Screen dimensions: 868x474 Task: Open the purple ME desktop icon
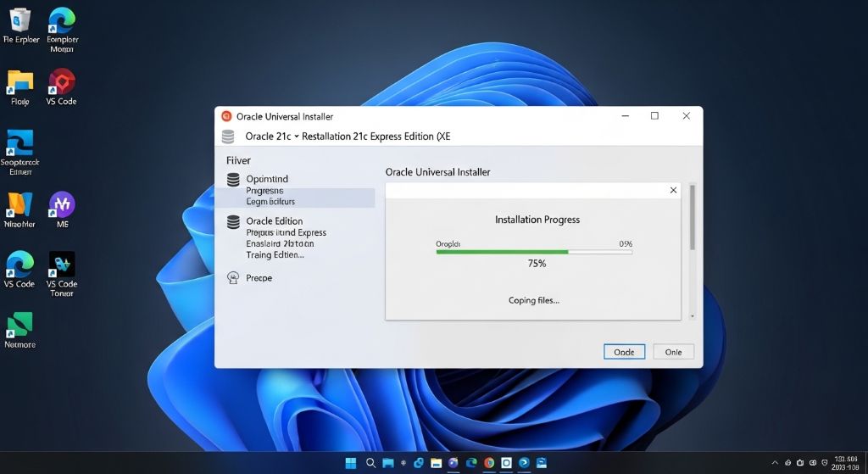(62, 210)
